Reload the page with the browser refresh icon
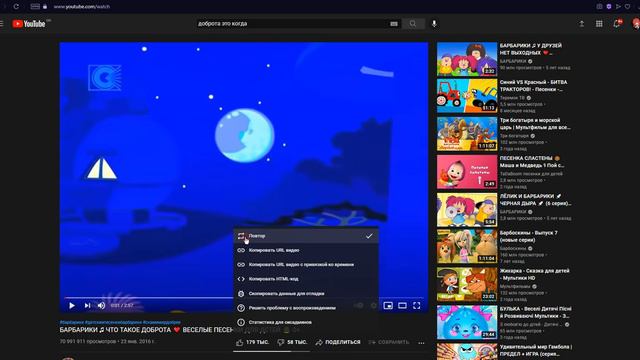Screen dimensions: 640x360 point(16,7)
